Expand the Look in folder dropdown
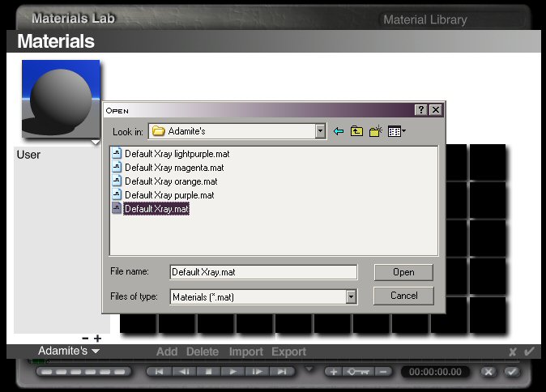Image resolution: width=546 pixels, height=392 pixels. 320,131
